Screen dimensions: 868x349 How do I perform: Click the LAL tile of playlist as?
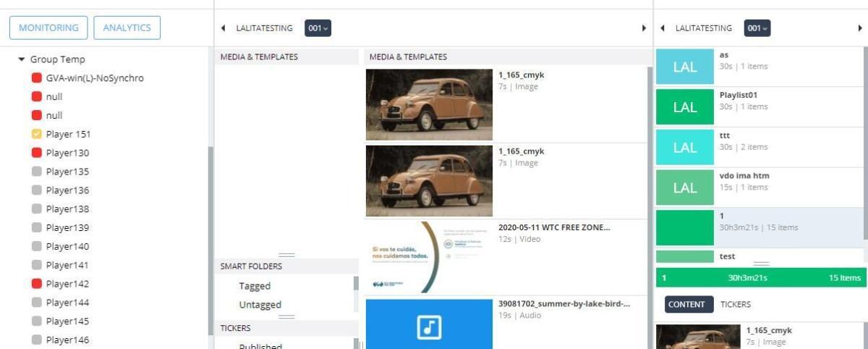[685, 67]
